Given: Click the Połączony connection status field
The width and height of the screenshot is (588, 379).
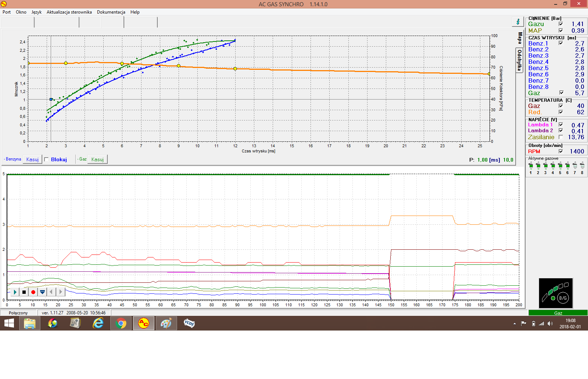Looking at the screenshot, I should [18, 313].
